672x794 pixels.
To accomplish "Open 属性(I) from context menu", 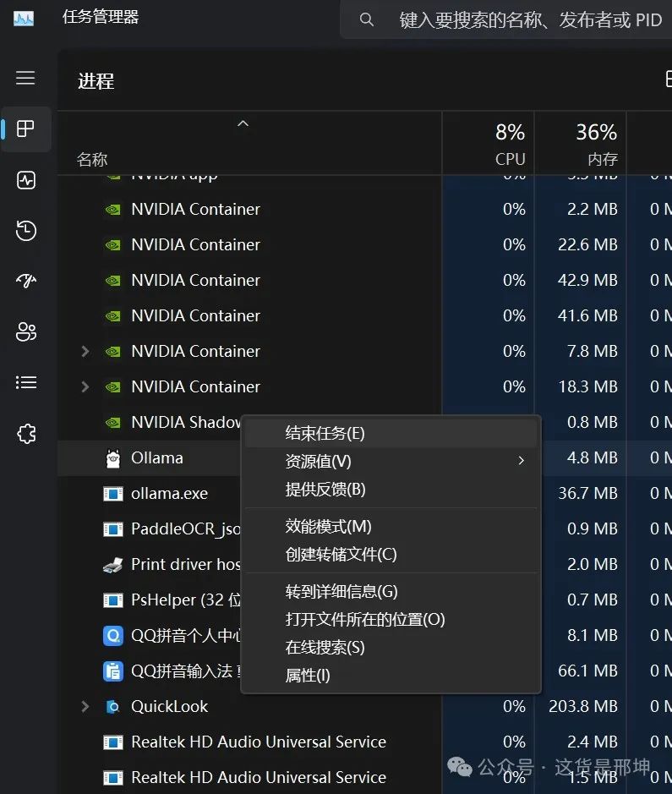I will coord(391,675).
